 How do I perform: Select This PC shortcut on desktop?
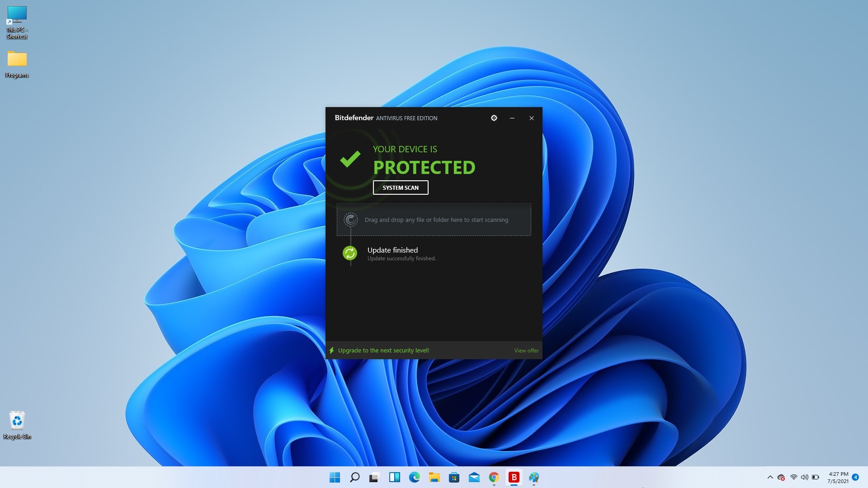17,23
